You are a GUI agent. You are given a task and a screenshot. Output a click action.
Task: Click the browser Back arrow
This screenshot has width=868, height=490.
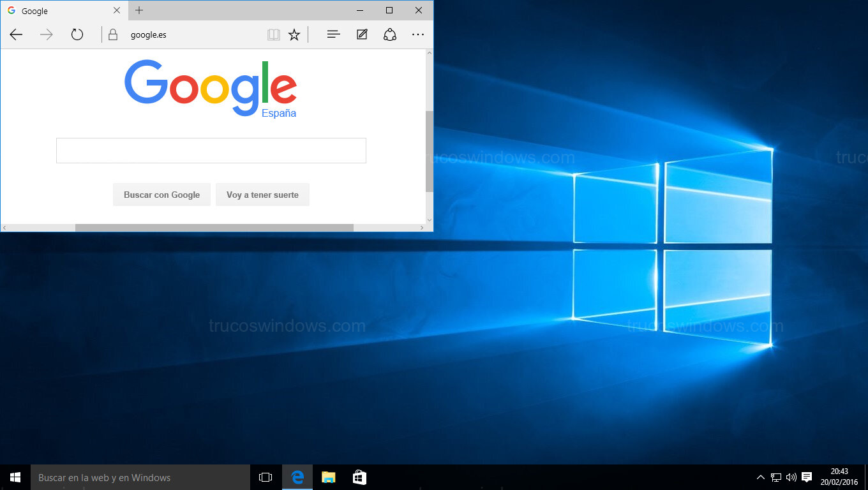click(x=17, y=35)
